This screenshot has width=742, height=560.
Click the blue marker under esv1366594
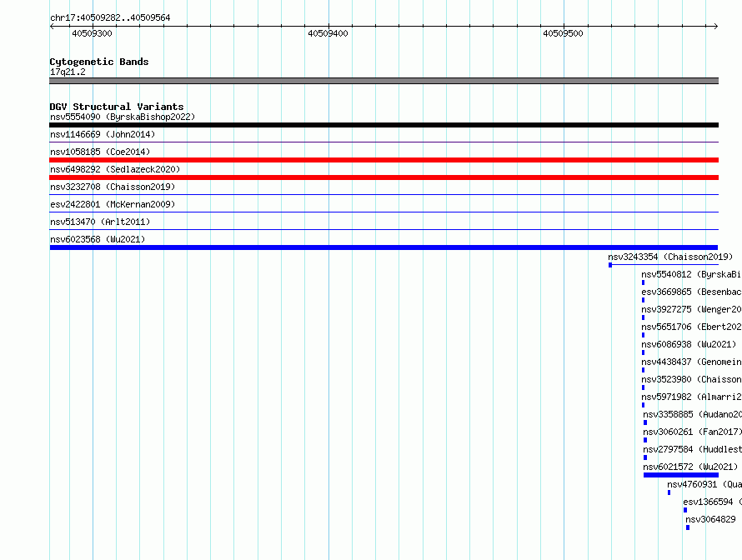pyautogui.click(x=685, y=510)
